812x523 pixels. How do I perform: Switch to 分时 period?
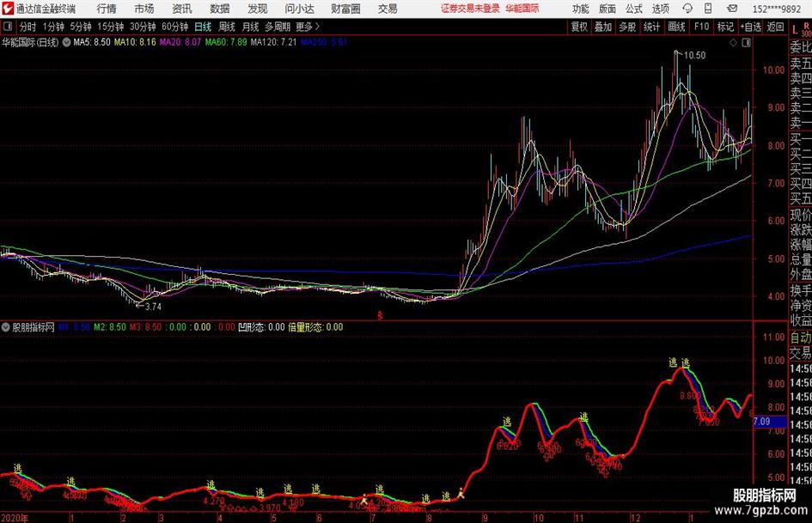pyautogui.click(x=27, y=27)
